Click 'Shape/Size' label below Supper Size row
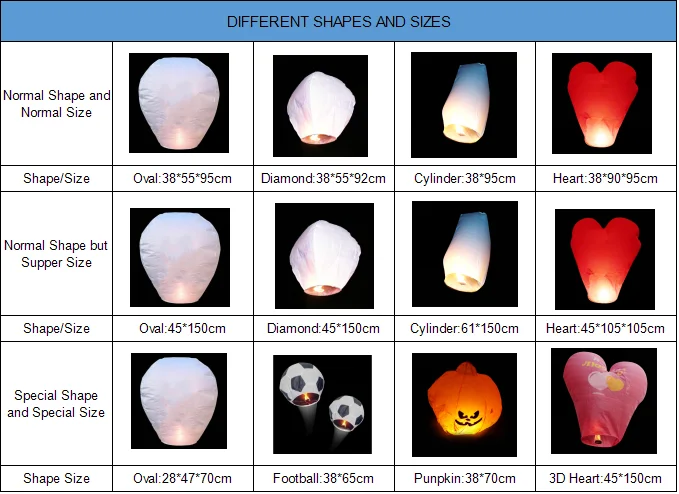This screenshot has height=494, width=679. click(x=56, y=328)
